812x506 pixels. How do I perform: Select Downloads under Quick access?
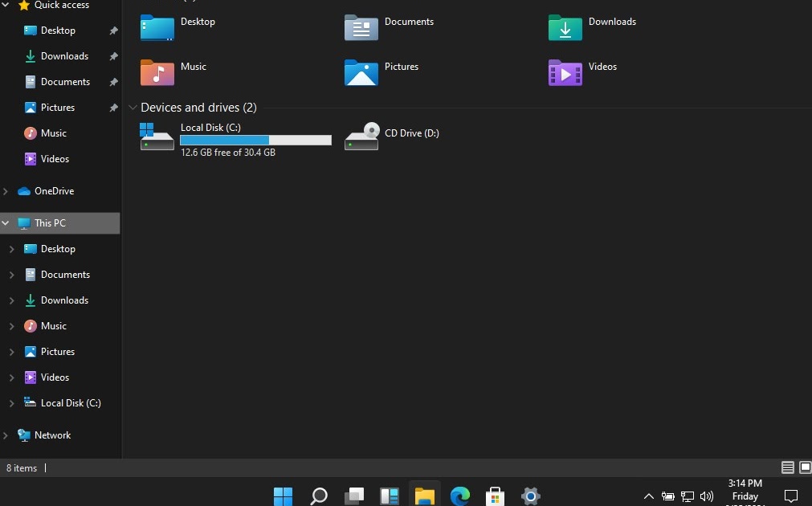coord(64,56)
